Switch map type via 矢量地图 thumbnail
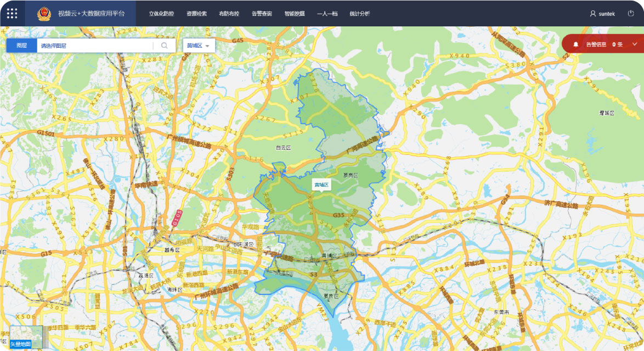The image size is (644, 351). click(x=26, y=337)
